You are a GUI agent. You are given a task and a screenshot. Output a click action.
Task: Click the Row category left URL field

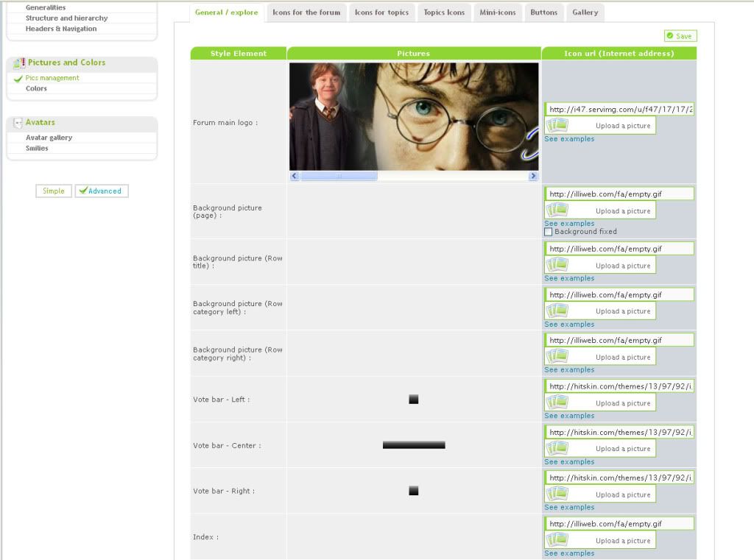click(x=619, y=294)
